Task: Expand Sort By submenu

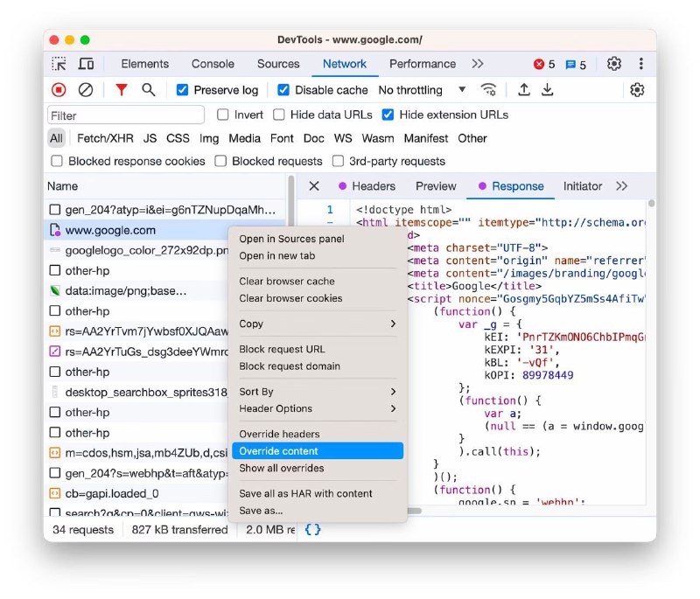Action: click(318, 392)
